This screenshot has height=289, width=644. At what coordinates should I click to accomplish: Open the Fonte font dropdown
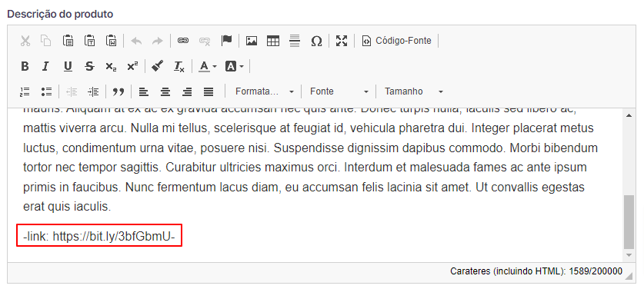(x=339, y=91)
